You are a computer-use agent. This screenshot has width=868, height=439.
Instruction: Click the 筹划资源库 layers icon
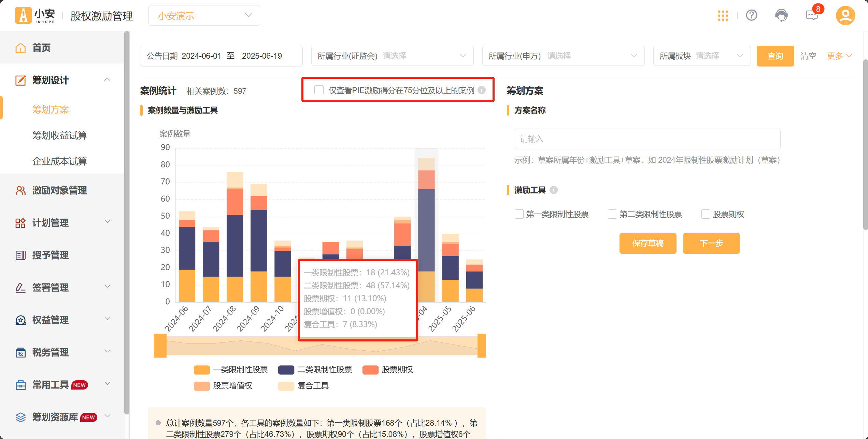pyautogui.click(x=20, y=417)
